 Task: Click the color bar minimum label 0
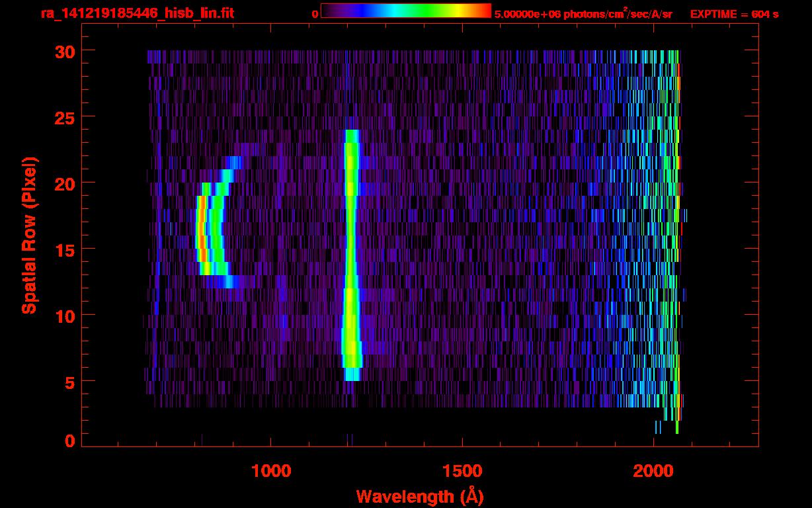[315, 14]
